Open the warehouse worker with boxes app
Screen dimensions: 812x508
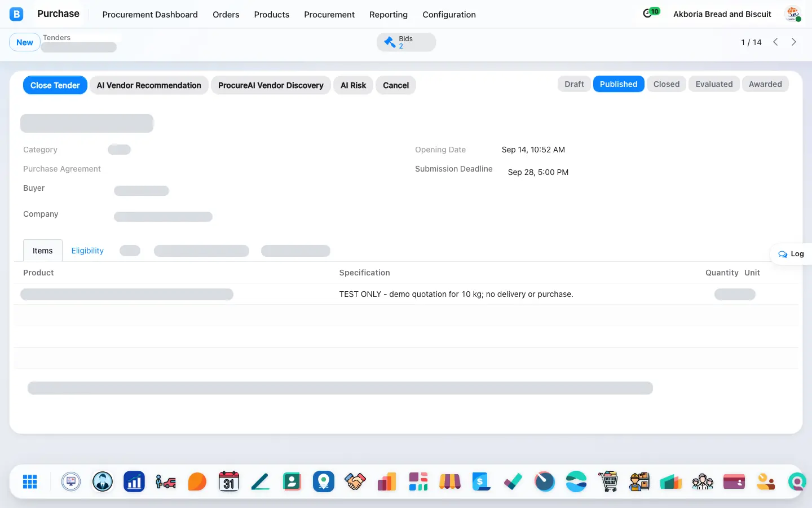point(639,481)
